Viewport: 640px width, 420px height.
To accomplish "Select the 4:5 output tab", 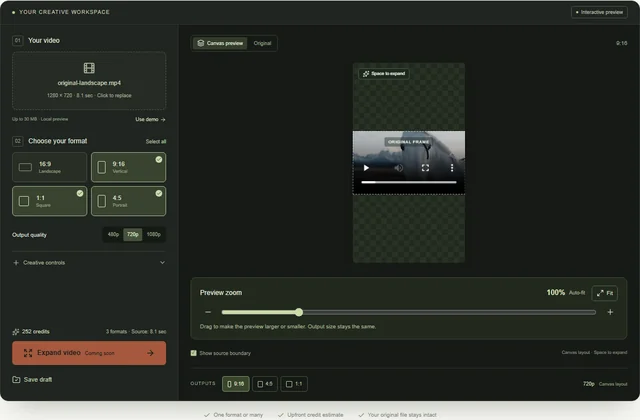I will pos(264,384).
